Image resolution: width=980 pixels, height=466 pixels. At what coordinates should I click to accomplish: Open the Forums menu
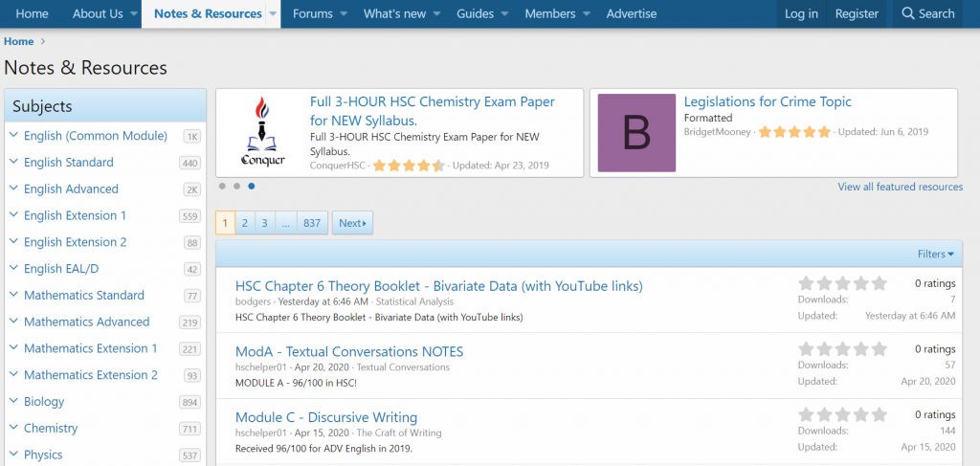pos(312,13)
